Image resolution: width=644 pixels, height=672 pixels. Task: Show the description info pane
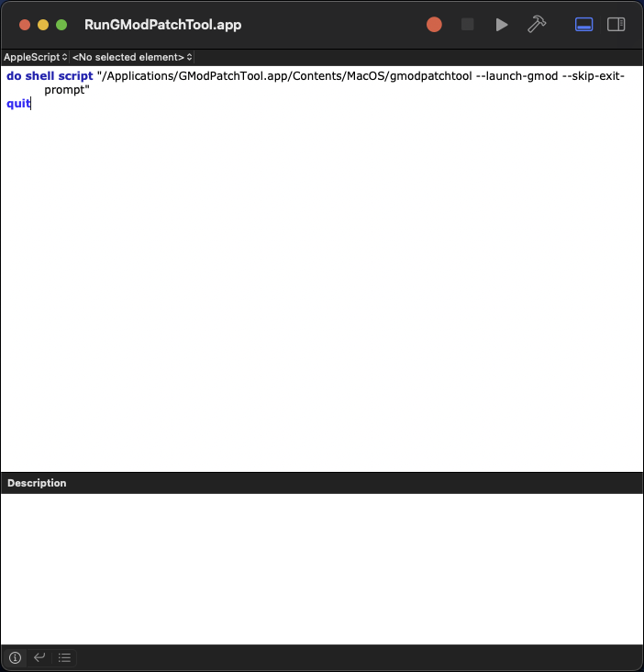click(x=15, y=657)
